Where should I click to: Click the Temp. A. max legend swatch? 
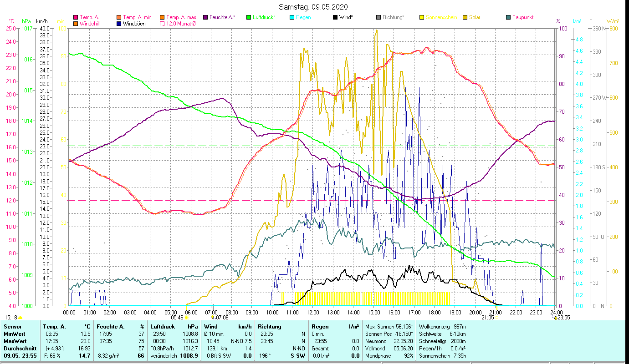pos(162,17)
